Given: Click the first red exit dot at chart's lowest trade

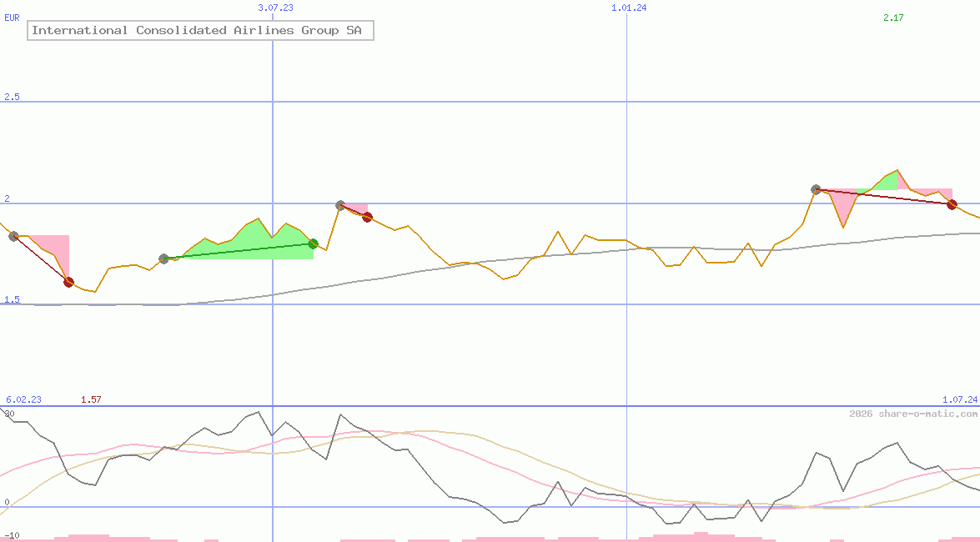Looking at the screenshot, I should coord(68,282).
